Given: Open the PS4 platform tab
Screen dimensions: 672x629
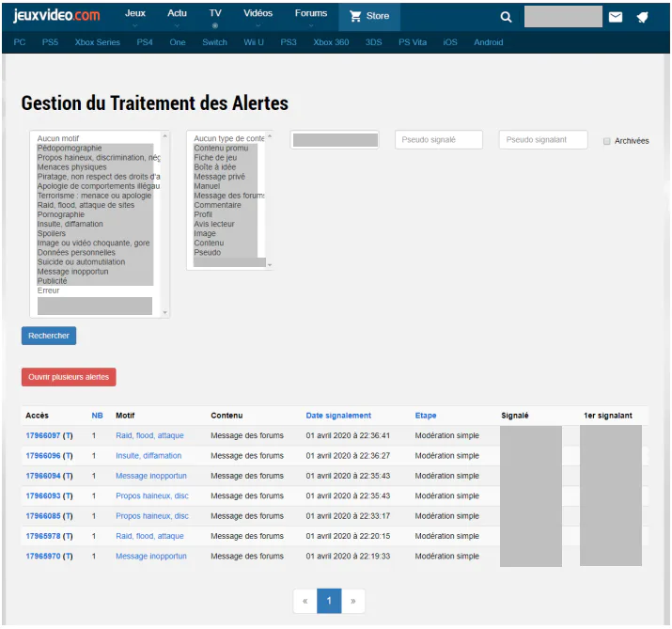Looking at the screenshot, I should tap(145, 42).
